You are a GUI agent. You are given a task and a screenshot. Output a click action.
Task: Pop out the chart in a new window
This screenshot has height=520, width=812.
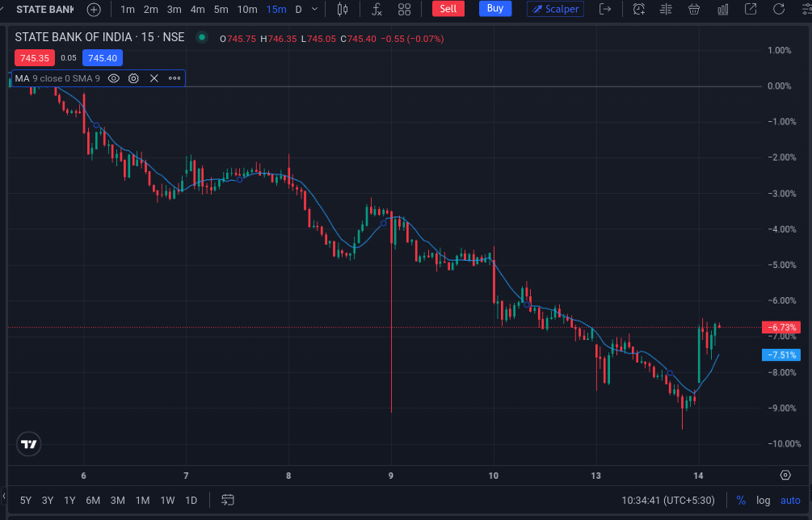(x=750, y=10)
